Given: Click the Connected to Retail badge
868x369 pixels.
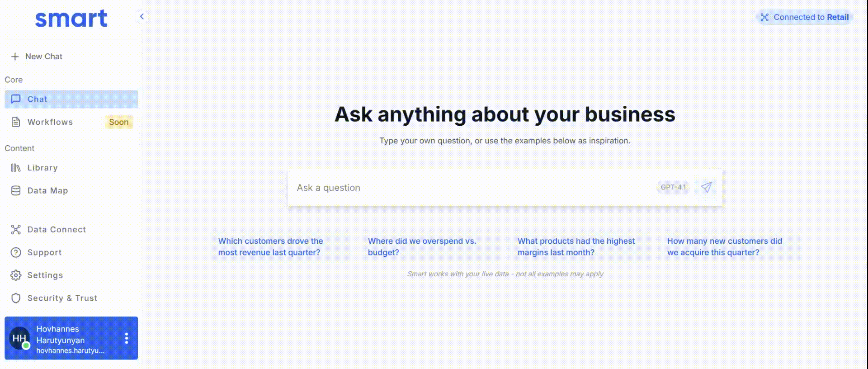Looking at the screenshot, I should 805,17.
